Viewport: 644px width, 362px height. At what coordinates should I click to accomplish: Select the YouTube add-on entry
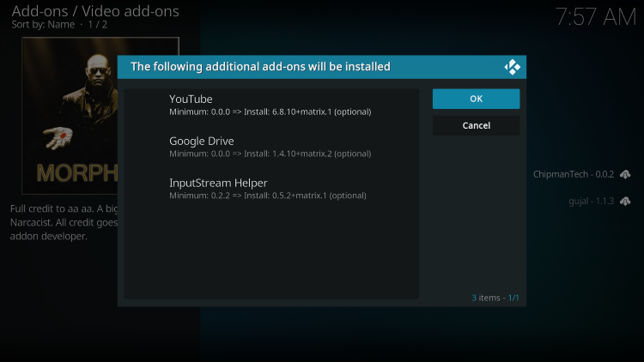(x=271, y=105)
